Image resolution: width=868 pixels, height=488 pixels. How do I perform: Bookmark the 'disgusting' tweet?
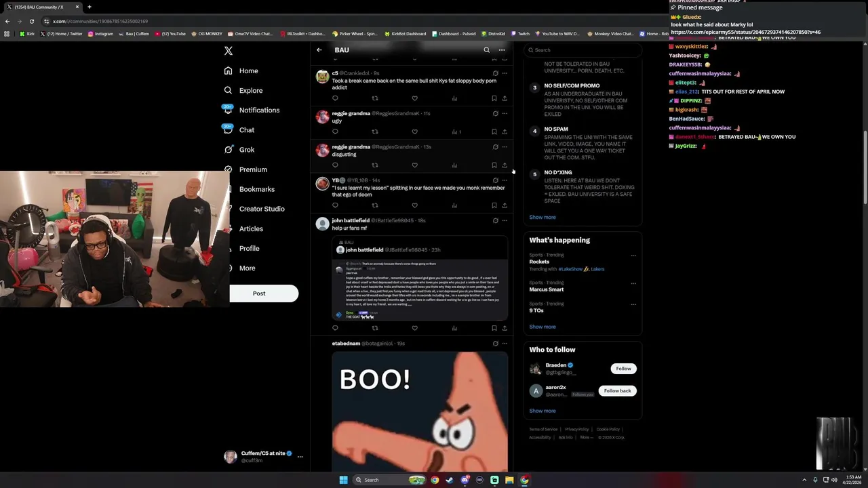494,165
